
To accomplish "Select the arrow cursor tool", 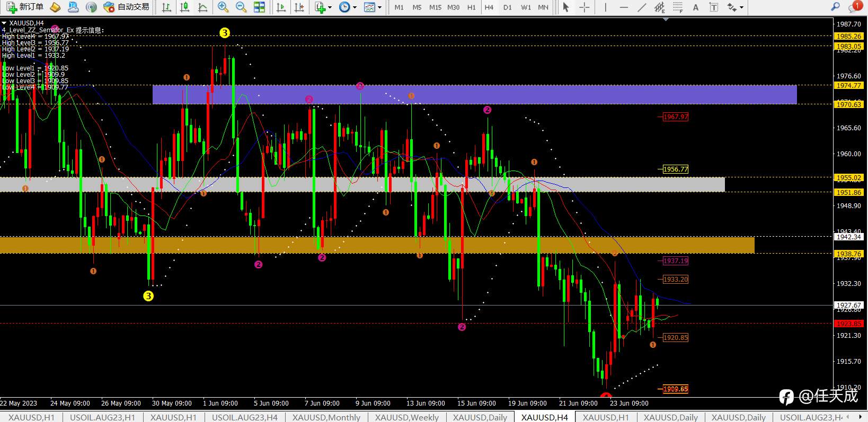I will 566,7.
